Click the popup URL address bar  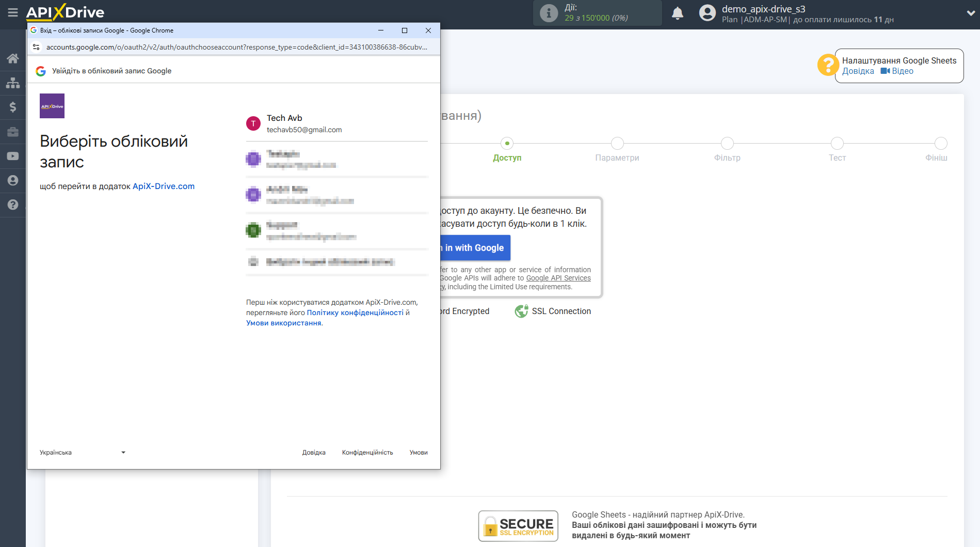point(236,47)
